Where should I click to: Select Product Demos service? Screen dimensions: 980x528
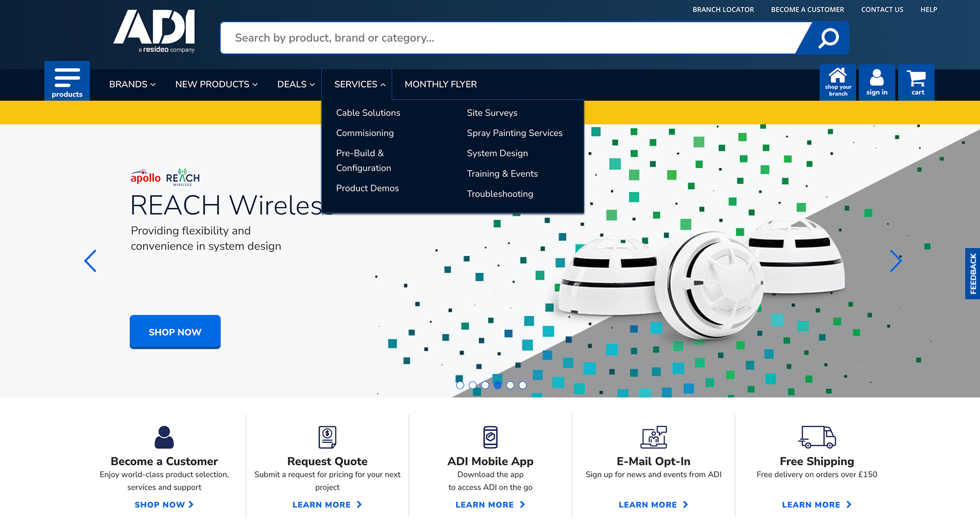(x=367, y=188)
